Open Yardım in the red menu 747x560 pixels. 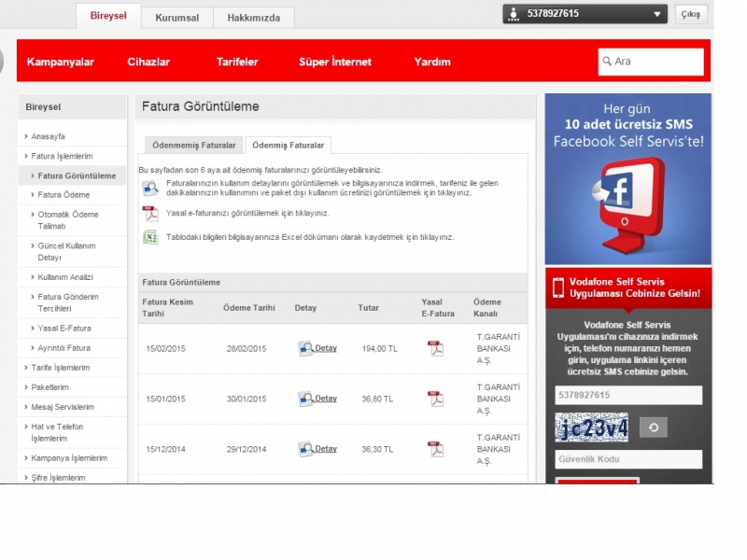(x=432, y=62)
